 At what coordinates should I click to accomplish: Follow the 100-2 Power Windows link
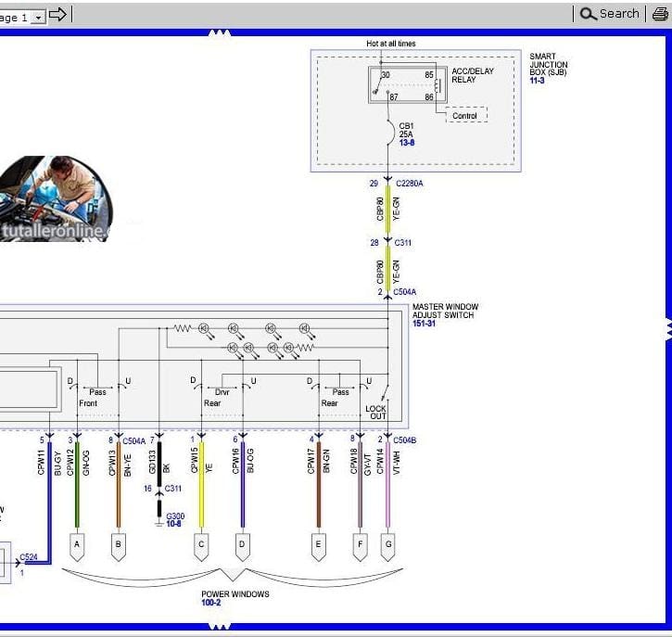210,603
